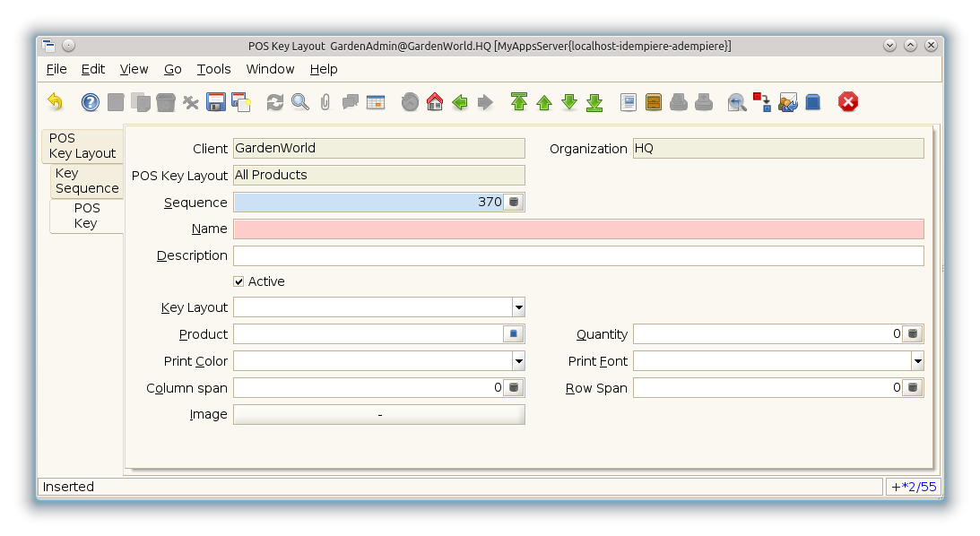Click the Image selection button

coord(379,415)
